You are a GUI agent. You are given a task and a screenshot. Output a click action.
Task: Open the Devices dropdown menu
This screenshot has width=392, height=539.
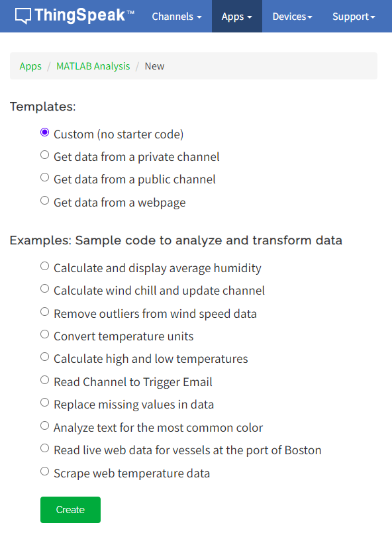coord(292,17)
